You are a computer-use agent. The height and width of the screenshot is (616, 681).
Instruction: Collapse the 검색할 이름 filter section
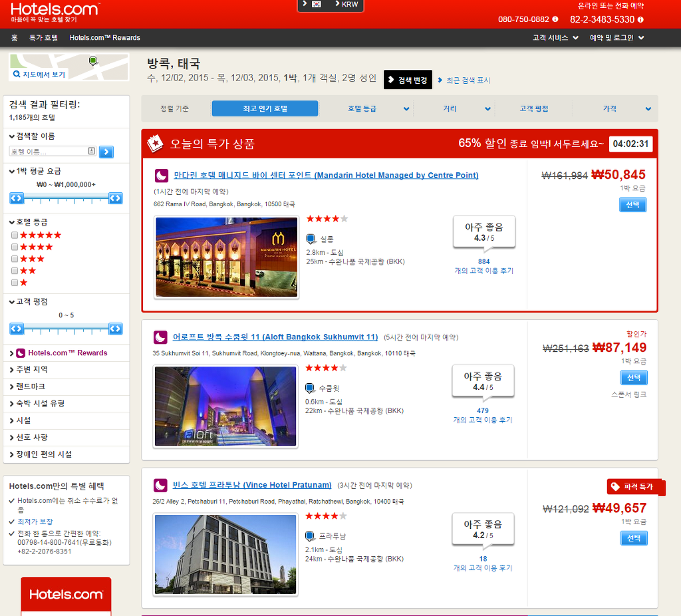tap(32, 136)
